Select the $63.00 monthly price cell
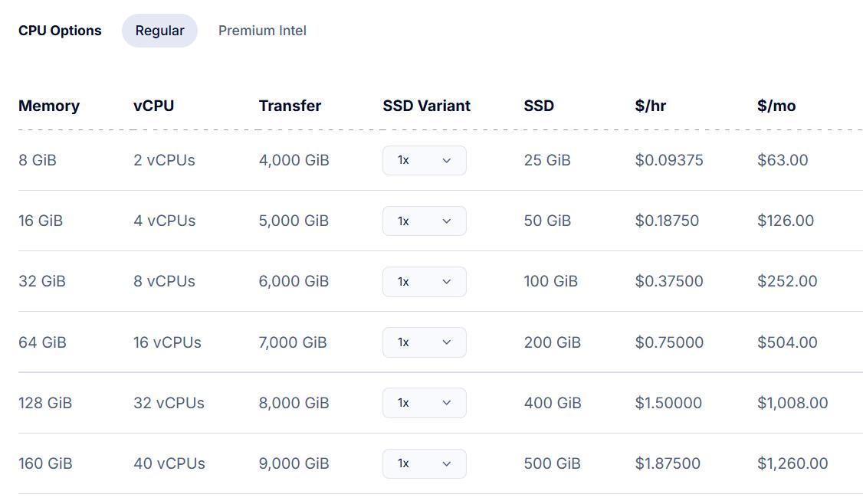 pyautogui.click(x=783, y=160)
